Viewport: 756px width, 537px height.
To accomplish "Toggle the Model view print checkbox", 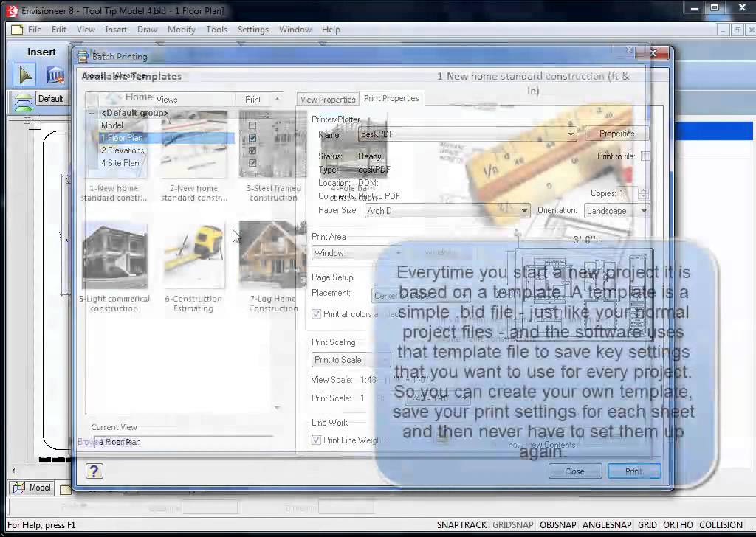I will pyautogui.click(x=252, y=125).
